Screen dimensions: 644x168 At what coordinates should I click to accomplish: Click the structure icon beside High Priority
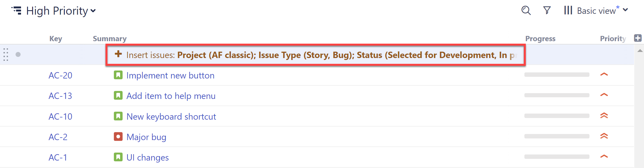click(17, 11)
